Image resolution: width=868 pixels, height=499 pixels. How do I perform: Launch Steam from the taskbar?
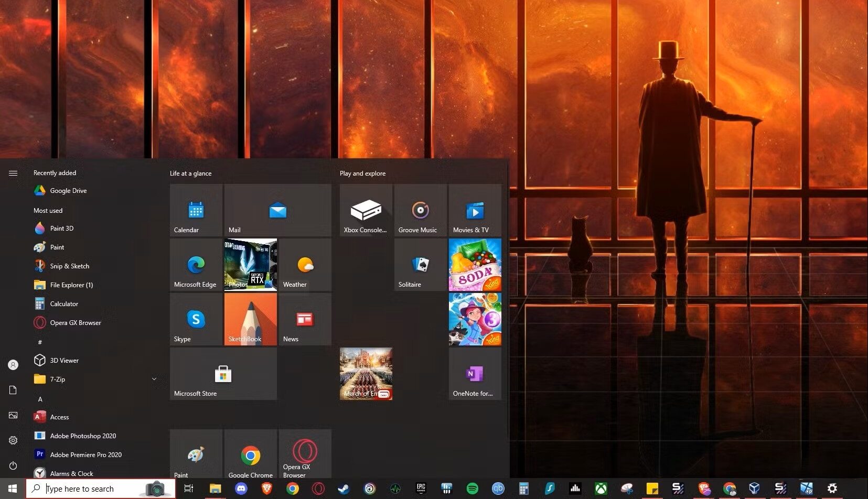344,489
